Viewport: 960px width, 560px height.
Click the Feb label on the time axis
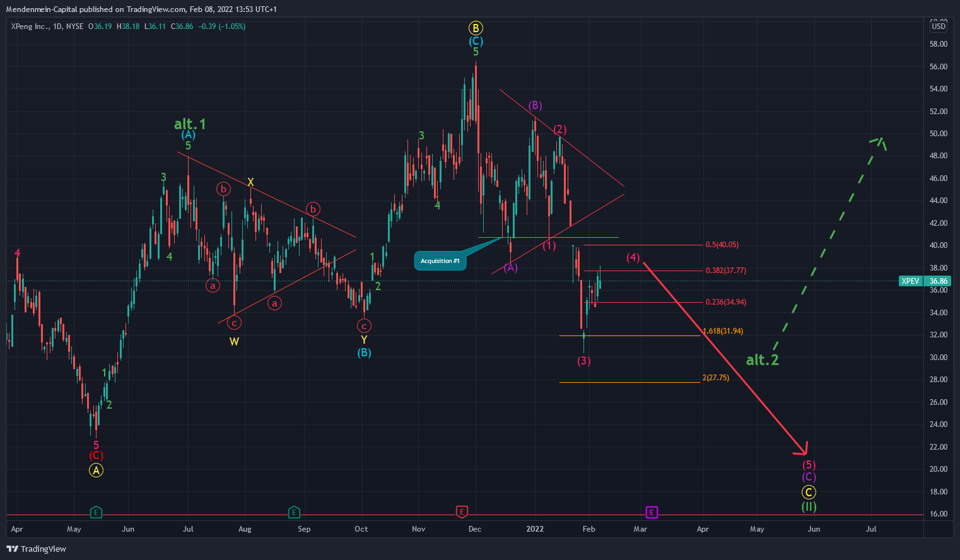(x=588, y=529)
